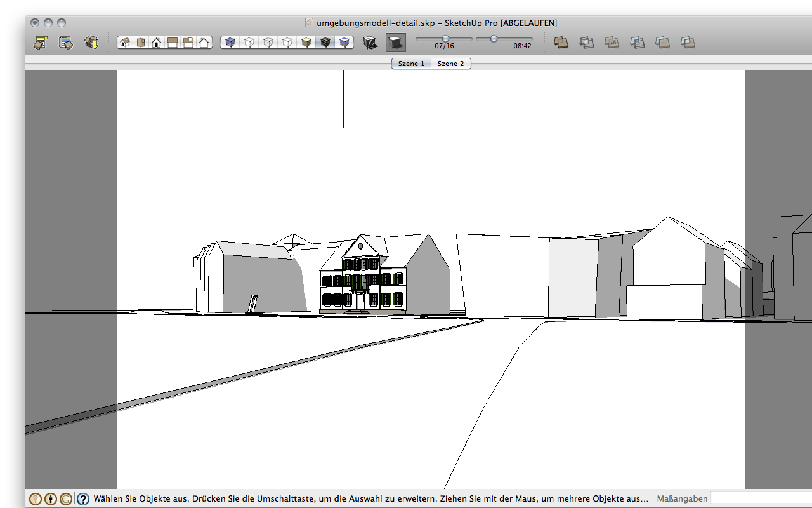The height and width of the screenshot is (508, 812).
Task: Click the shadow date slider handle at 07/16
Action: tap(445, 39)
